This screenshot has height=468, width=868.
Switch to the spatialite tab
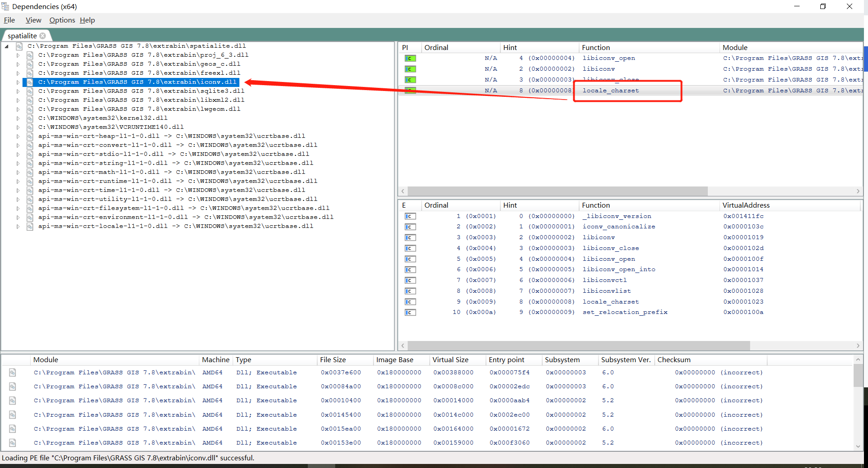coord(22,36)
